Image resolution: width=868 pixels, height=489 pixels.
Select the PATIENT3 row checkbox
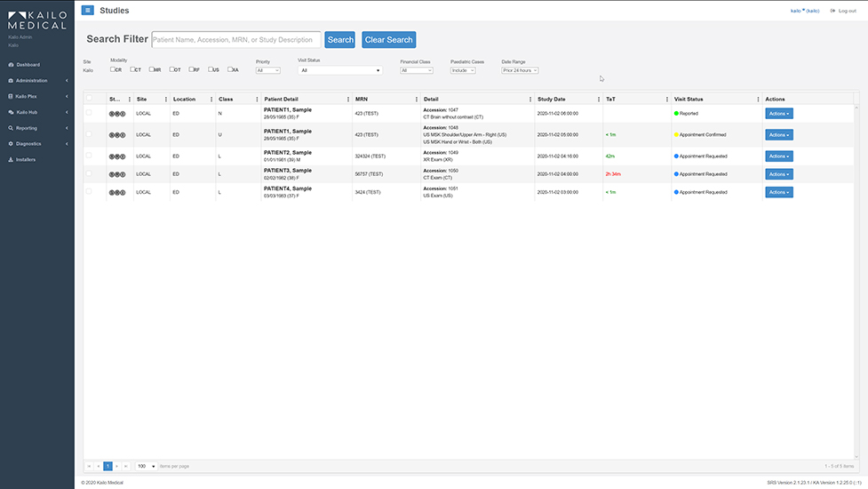click(x=89, y=173)
